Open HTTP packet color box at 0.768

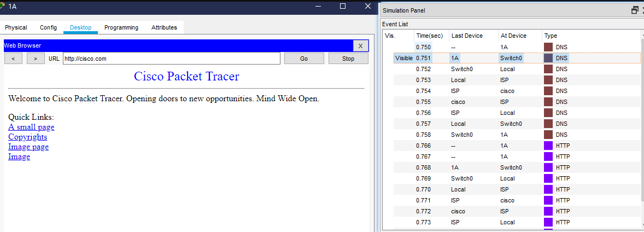(548, 167)
